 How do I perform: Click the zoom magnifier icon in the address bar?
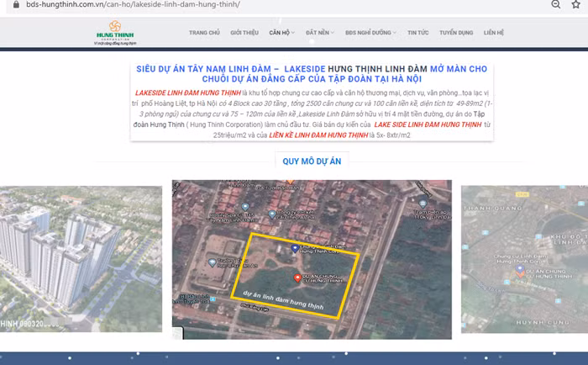[x=556, y=4]
